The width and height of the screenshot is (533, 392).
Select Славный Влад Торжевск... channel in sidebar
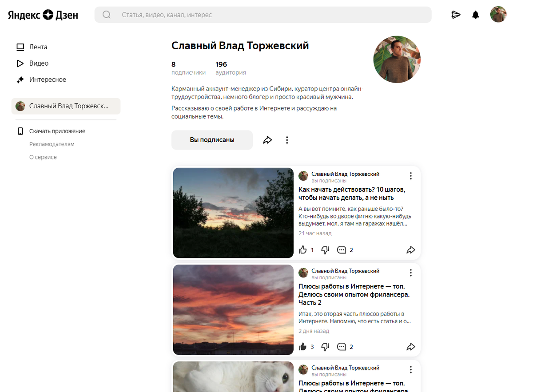coord(66,106)
